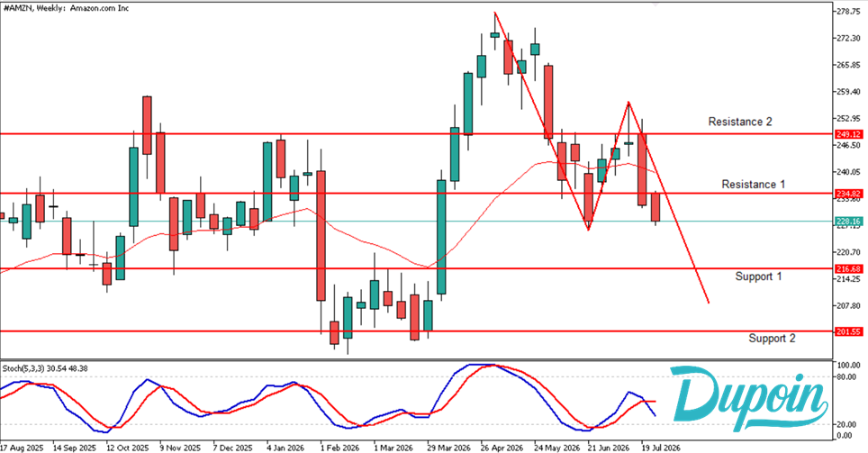Viewport: 868px width, 453px height.
Task: Select the 'Resistance 1' label
Action: tap(754, 185)
